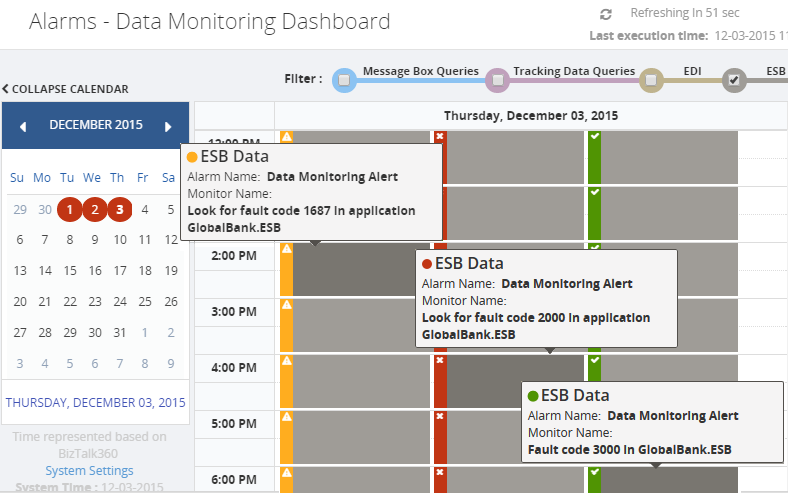Select December 10 in the calendar
The width and height of the screenshot is (788, 493).
click(x=120, y=240)
